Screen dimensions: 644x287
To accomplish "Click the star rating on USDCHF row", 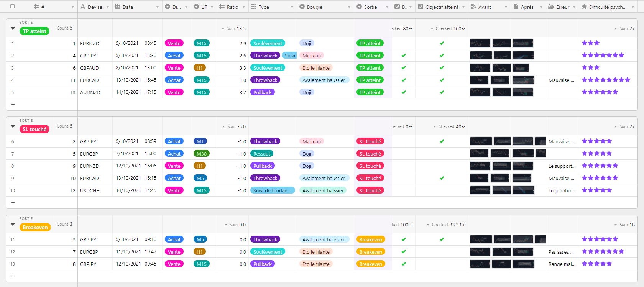I will (596, 190).
